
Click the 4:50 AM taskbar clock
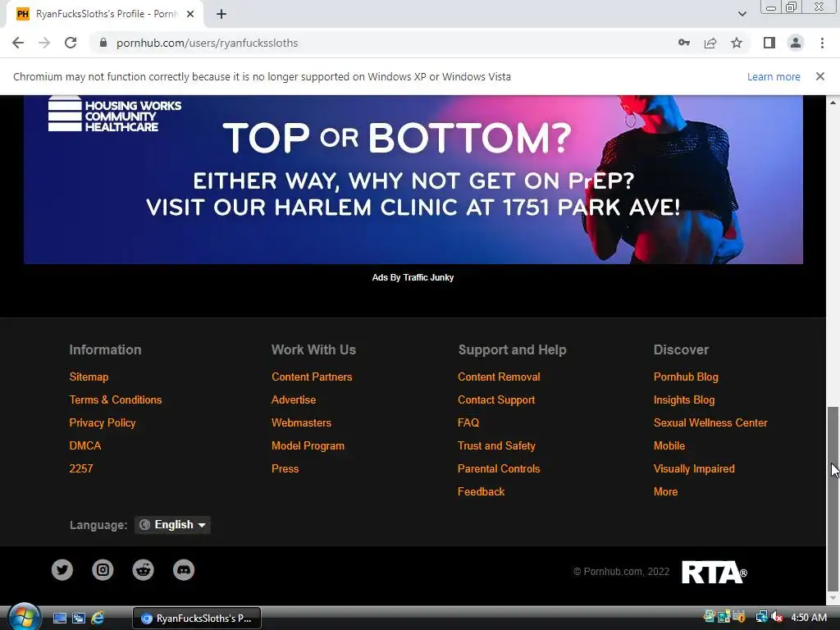coord(808,618)
